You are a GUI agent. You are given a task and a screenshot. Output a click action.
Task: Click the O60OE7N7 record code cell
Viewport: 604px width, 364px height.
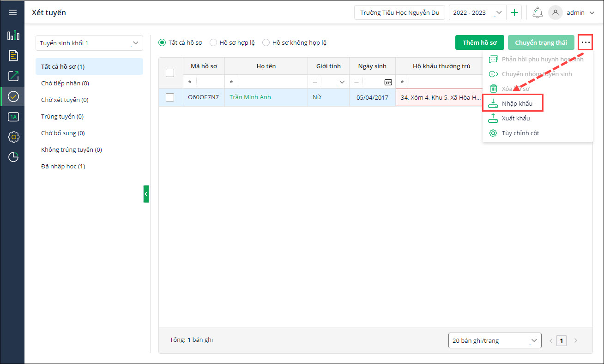[x=204, y=97]
